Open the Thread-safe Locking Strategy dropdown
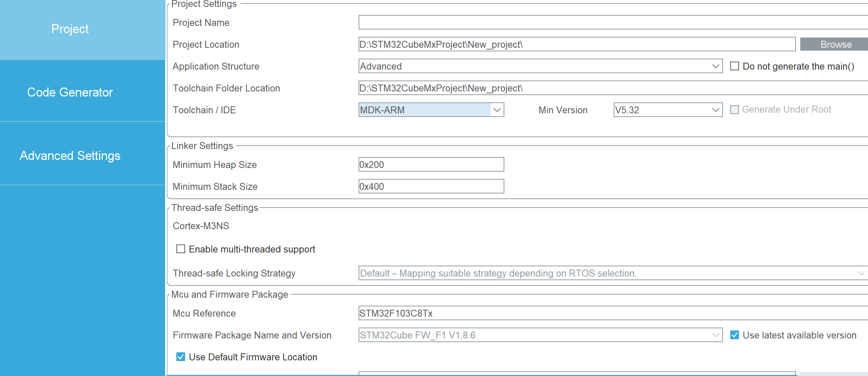This screenshot has height=376, width=868. click(613, 273)
